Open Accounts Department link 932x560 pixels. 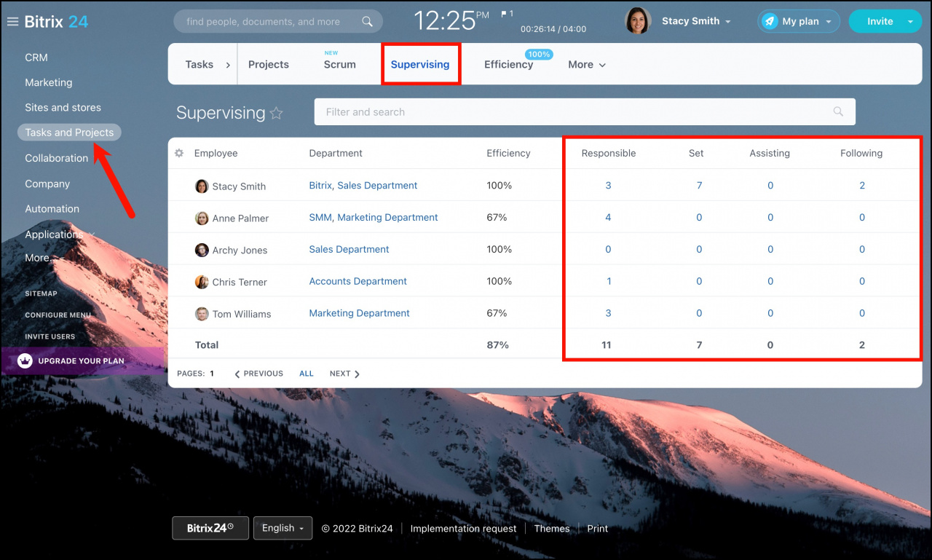point(358,282)
